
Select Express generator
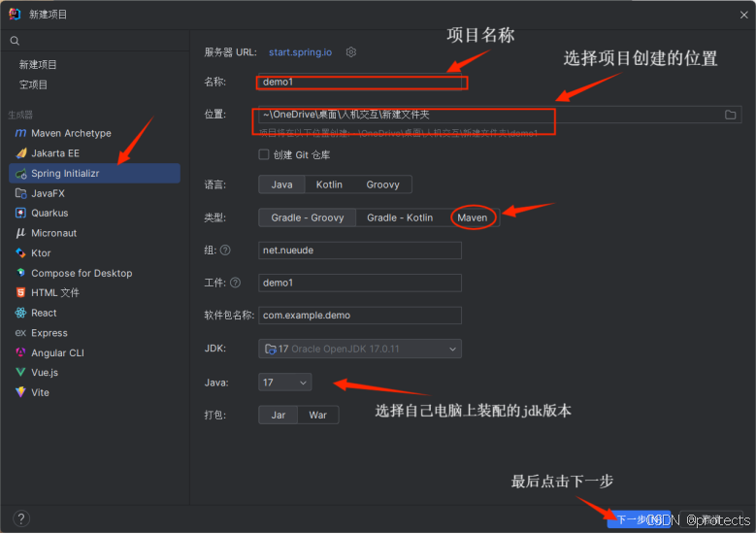[94, 333]
